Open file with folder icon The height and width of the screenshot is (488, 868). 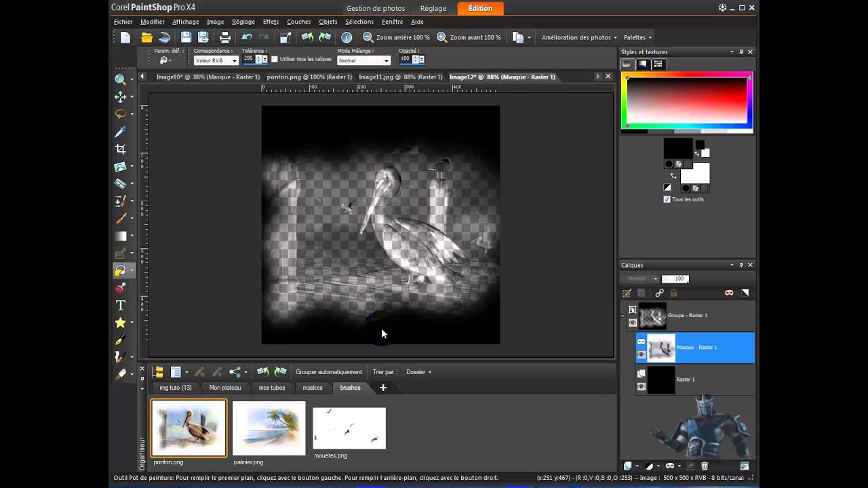coord(146,37)
